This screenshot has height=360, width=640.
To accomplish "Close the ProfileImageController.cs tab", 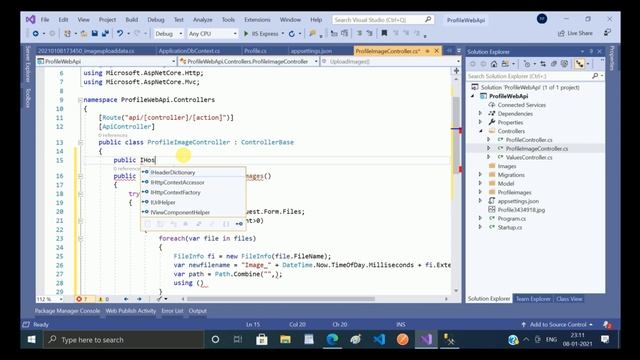I will coord(436,51).
